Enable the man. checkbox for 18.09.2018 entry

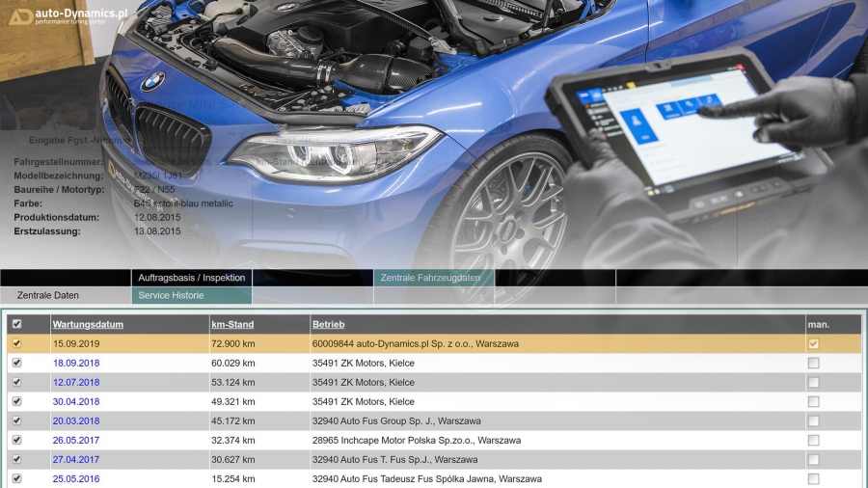coord(814,363)
